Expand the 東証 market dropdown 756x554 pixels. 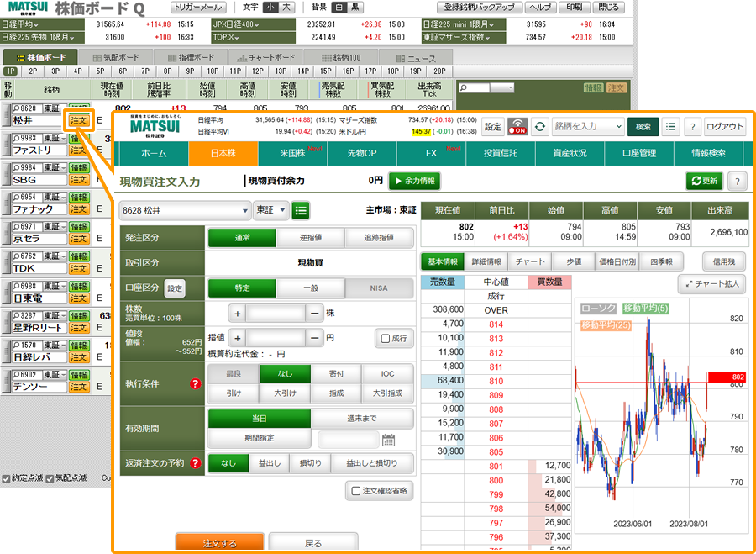point(271,210)
